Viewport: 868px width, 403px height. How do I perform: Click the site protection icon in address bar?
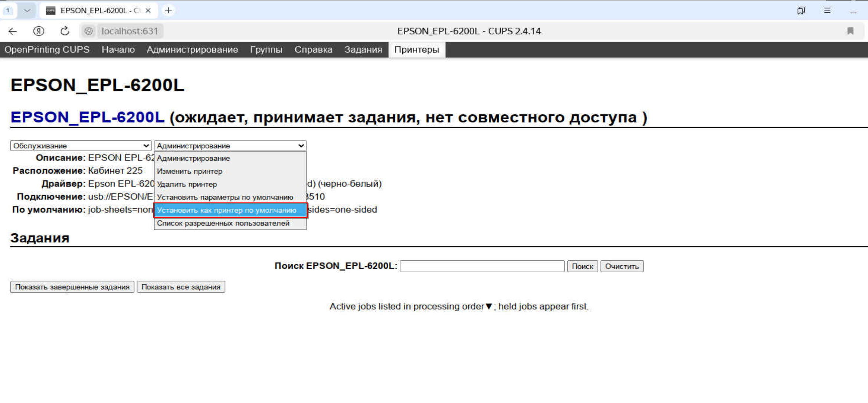pos(88,31)
